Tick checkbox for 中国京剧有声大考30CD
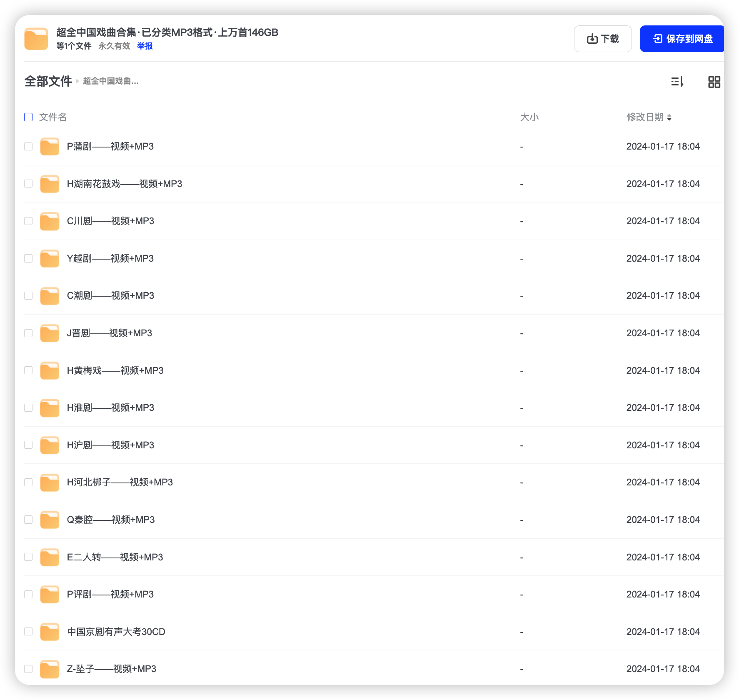The height and width of the screenshot is (700, 739). tap(28, 632)
